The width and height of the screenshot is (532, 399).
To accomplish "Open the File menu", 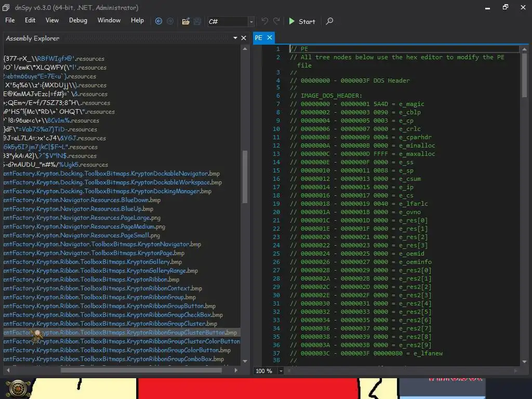I will click(x=10, y=20).
